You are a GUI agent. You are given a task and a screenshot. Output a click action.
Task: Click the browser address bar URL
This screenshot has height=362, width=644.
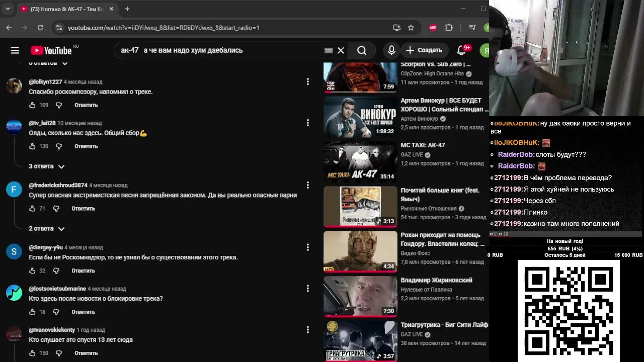(164, 28)
